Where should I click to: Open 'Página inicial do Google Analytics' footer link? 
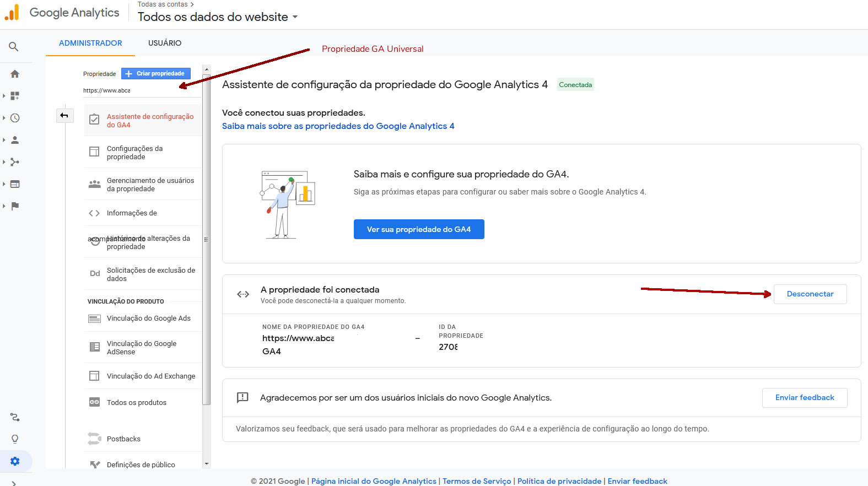[374, 481]
